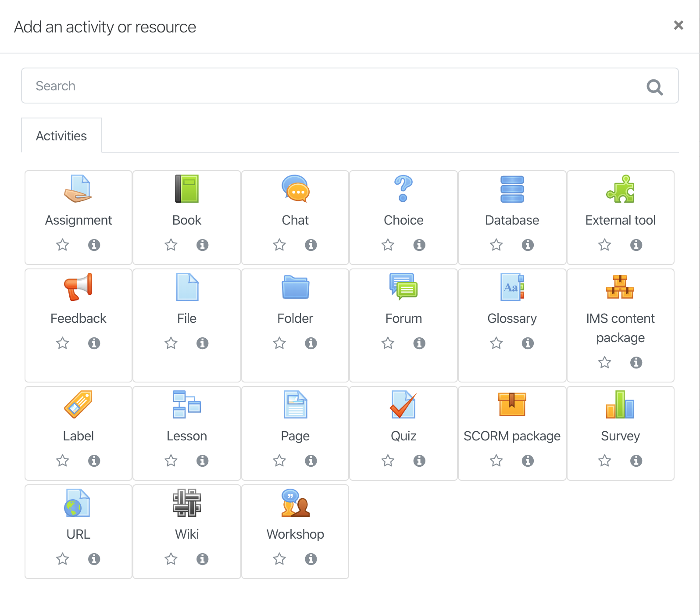700x615 pixels.
Task: Click the Label resource name
Action: [79, 436]
